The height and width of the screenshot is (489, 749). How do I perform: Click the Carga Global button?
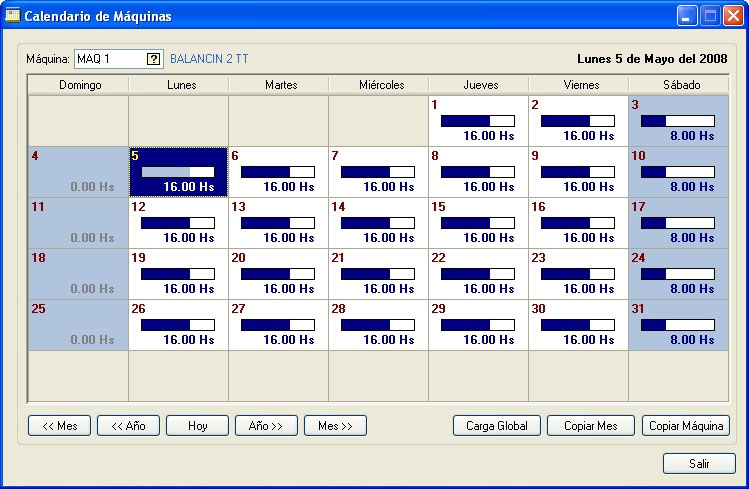coord(497,426)
